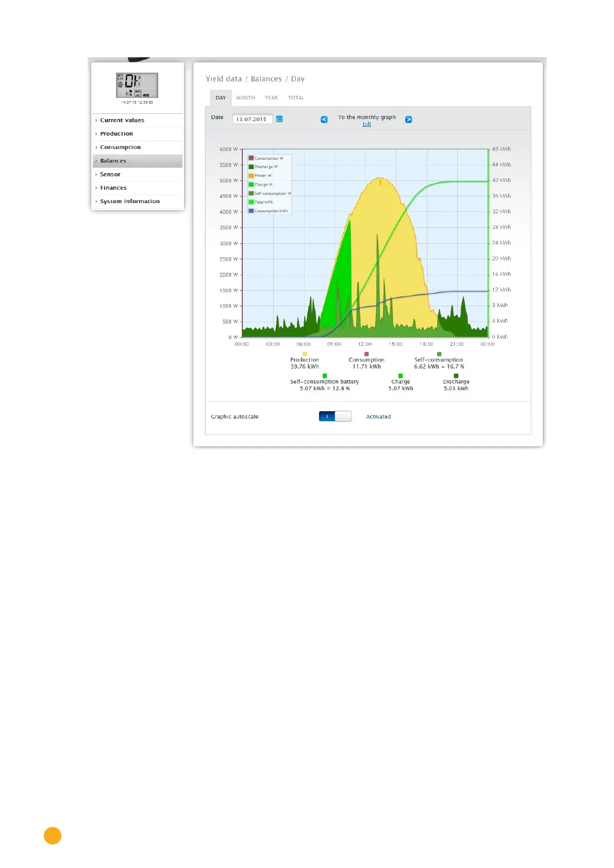Image resolution: width=614 pixels, height=868 pixels.
Task: Toggle the Graphic autoscale switch
Action: 335,416
